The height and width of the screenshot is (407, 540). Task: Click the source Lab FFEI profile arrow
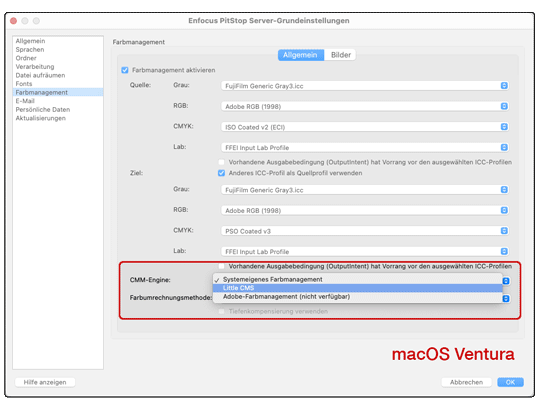[504, 147]
